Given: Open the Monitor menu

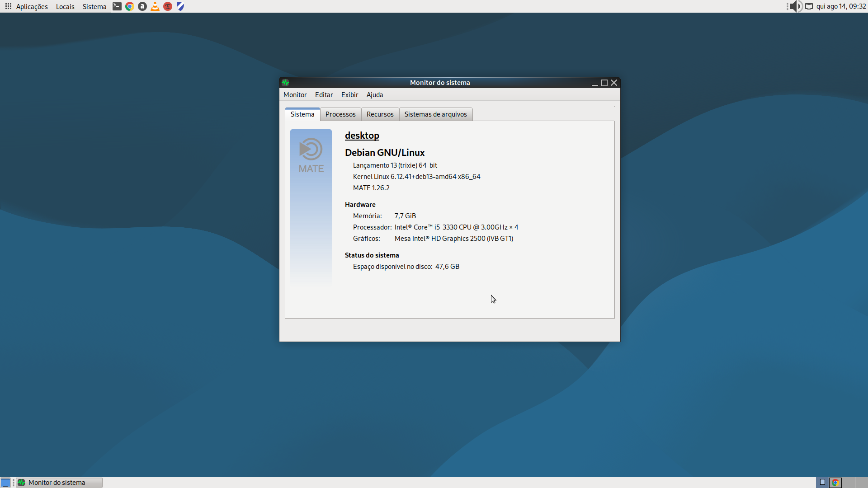Looking at the screenshot, I should pos(295,95).
